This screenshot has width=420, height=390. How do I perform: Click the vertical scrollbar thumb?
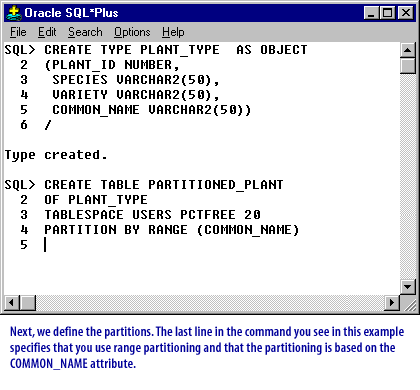(x=408, y=66)
